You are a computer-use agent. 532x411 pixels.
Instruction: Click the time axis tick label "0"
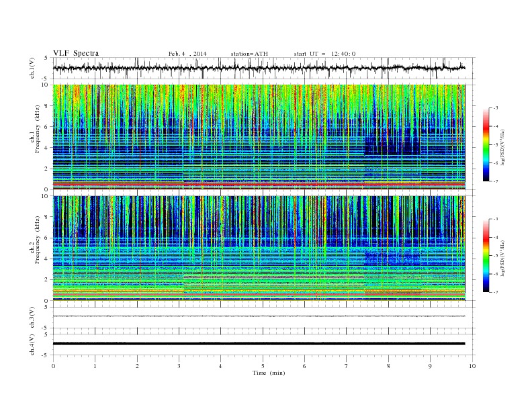pyautogui.click(x=53, y=366)
